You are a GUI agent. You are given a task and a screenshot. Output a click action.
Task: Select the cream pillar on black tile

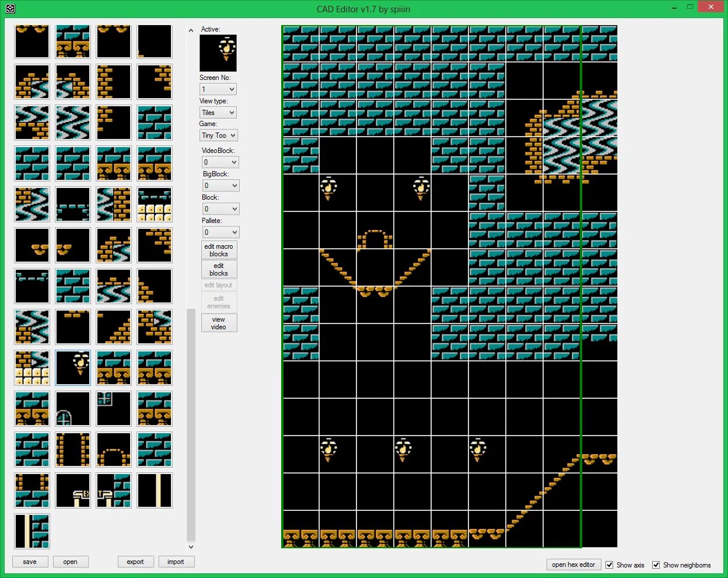(x=155, y=490)
